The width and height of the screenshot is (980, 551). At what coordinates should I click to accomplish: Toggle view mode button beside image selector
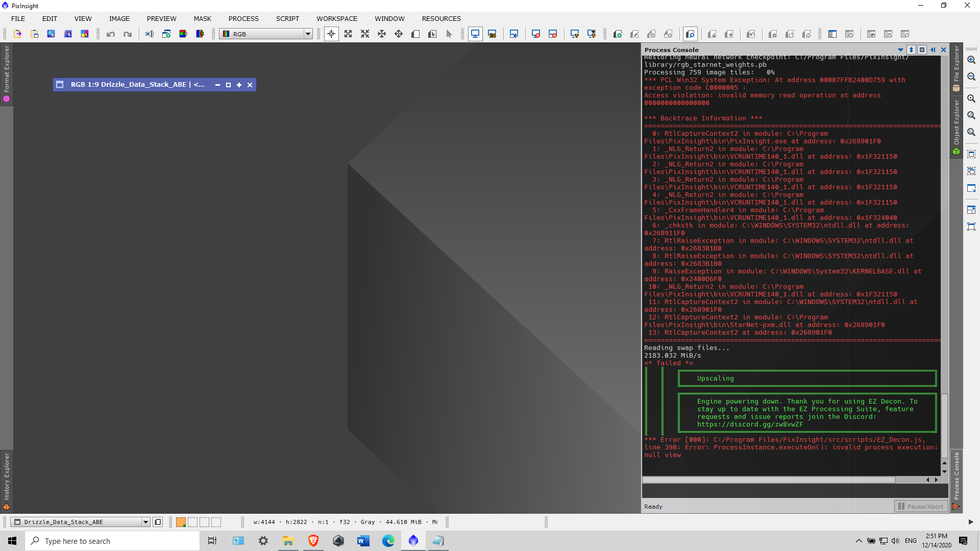tap(158, 522)
